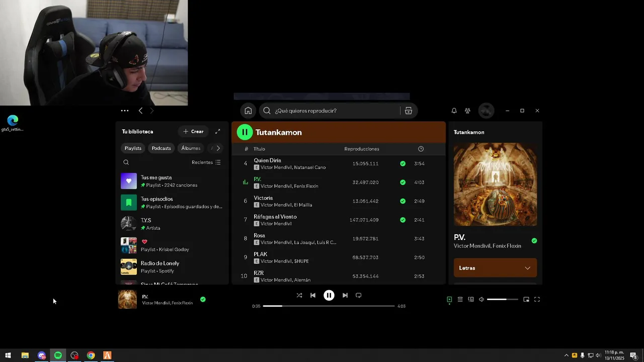Open Friend Activity icon

(467, 111)
